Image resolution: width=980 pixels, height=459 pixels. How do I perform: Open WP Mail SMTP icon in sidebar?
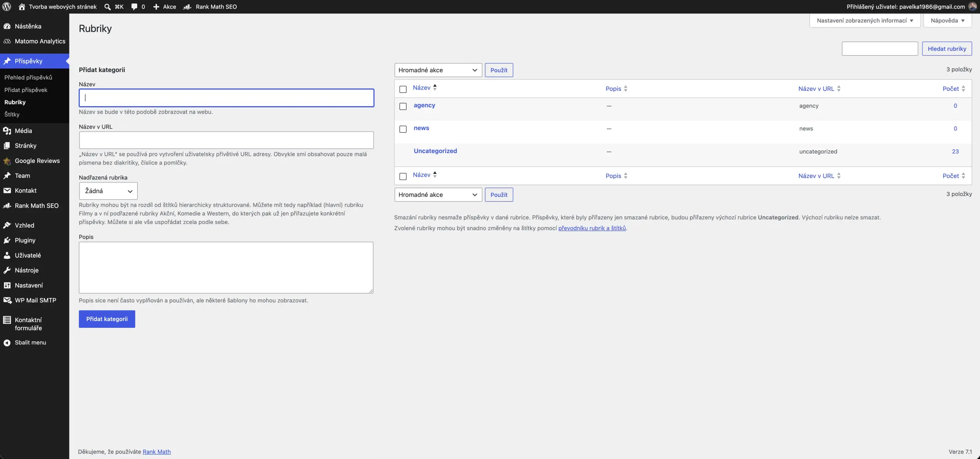pyautogui.click(x=7, y=300)
